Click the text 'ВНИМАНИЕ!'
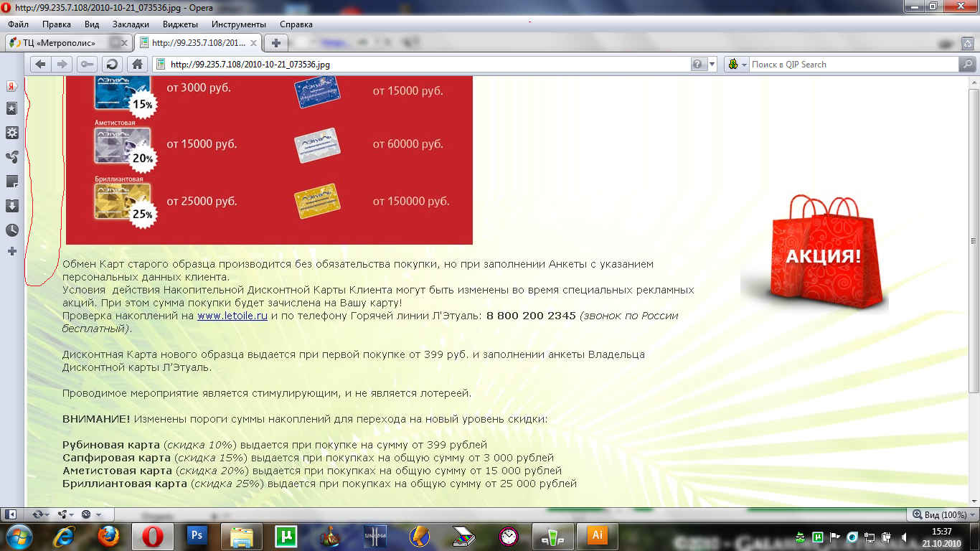The width and height of the screenshot is (980, 551). tap(96, 419)
